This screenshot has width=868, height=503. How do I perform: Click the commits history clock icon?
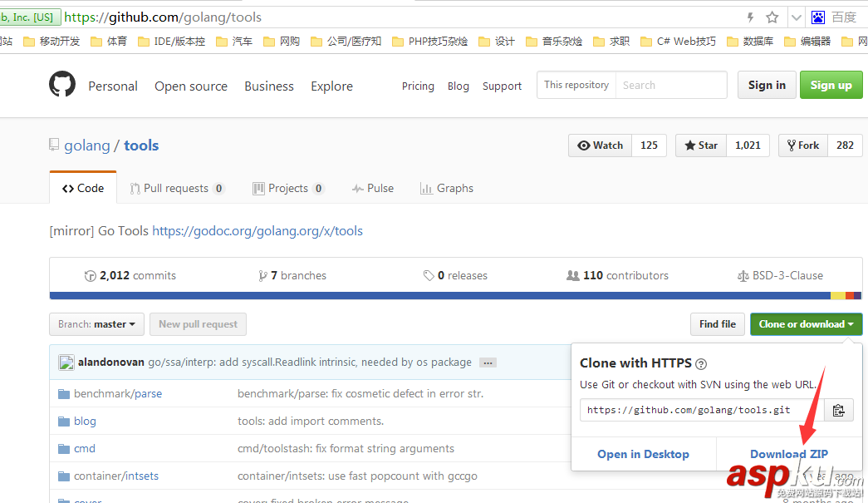coord(91,276)
